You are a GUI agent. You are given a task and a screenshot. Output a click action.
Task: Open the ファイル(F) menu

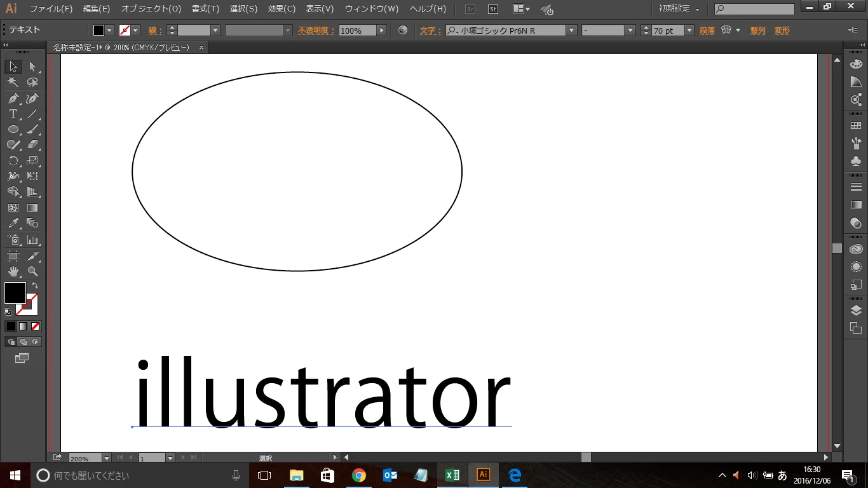[51, 9]
